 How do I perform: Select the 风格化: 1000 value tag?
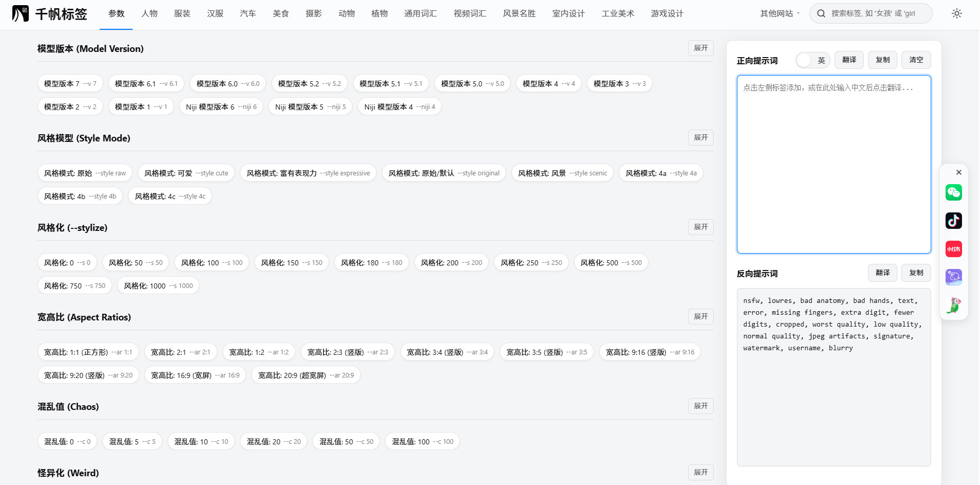[x=158, y=285]
